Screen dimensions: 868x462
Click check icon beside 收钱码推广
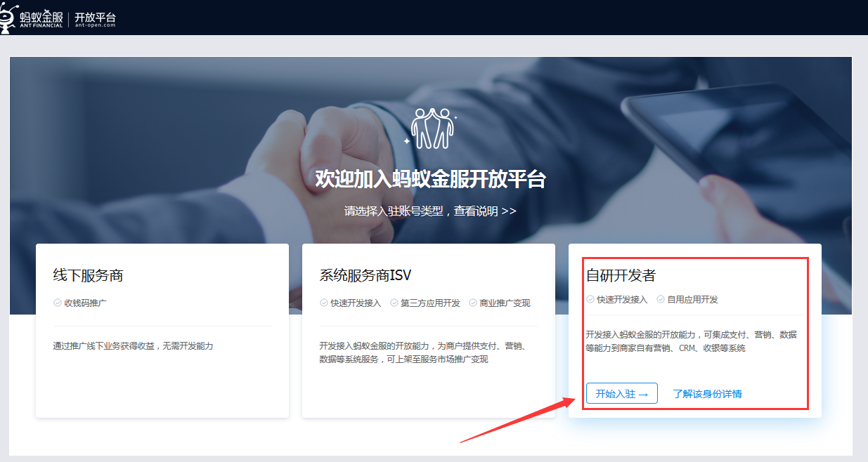(x=58, y=303)
